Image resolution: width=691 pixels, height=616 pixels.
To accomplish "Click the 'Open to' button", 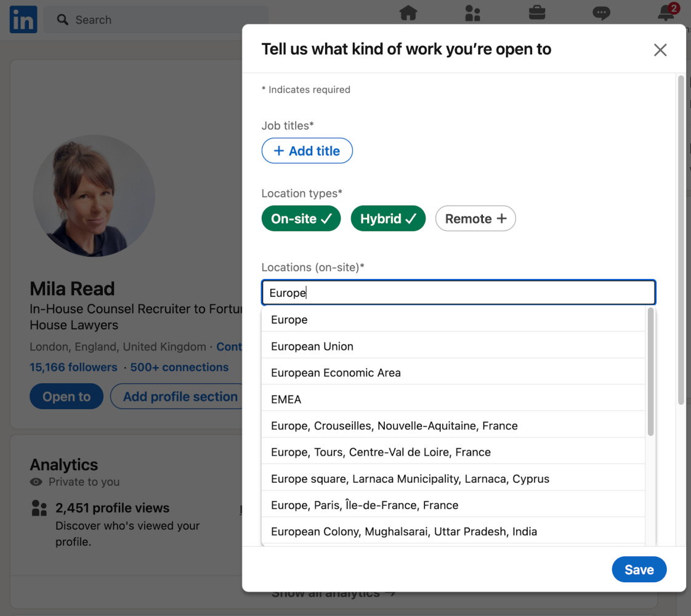I will click(67, 397).
